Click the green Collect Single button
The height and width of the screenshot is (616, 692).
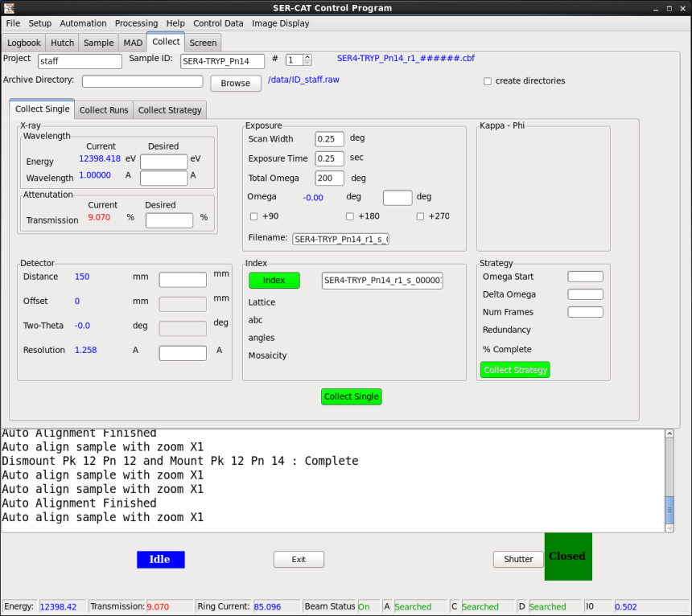pyautogui.click(x=351, y=396)
